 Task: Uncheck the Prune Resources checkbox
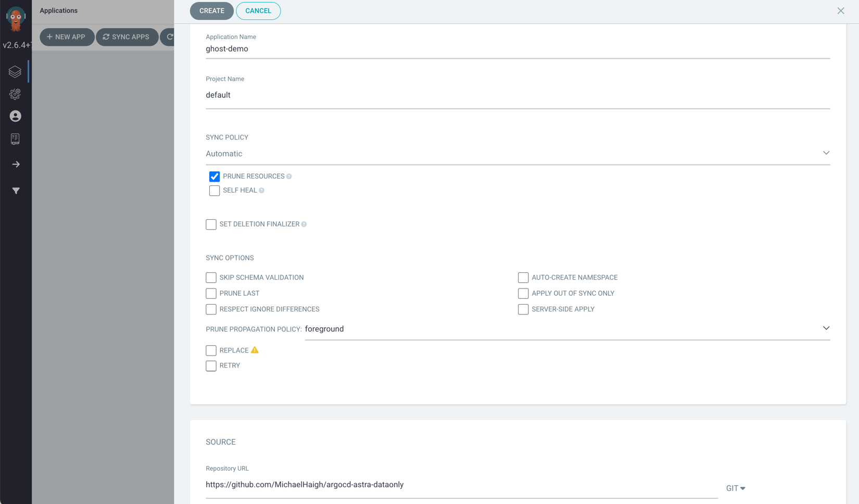214,177
